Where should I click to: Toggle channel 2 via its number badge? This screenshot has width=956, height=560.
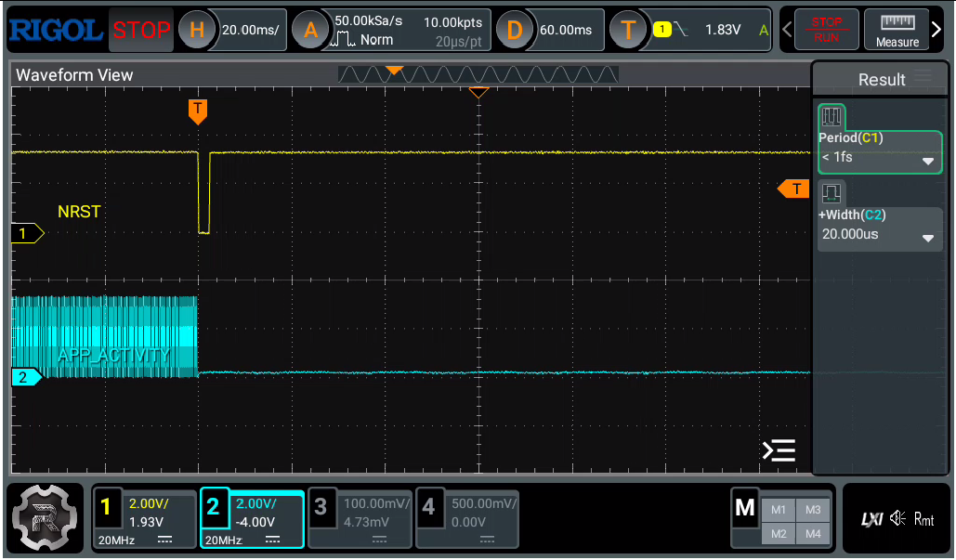(x=213, y=507)
